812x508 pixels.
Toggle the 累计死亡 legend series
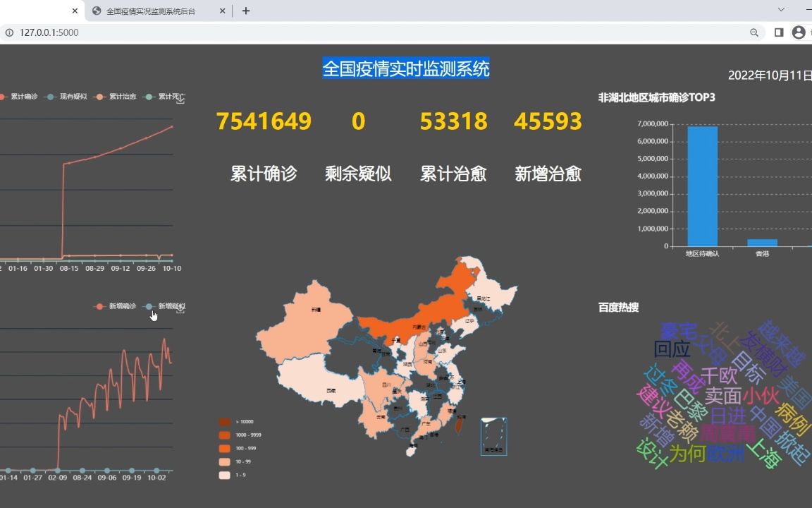tap(163, 97)
